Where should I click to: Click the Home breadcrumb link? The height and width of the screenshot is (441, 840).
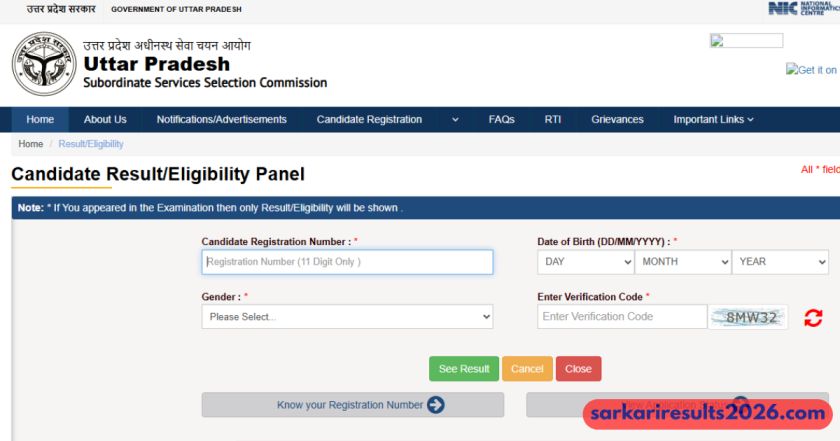(30, 145)
